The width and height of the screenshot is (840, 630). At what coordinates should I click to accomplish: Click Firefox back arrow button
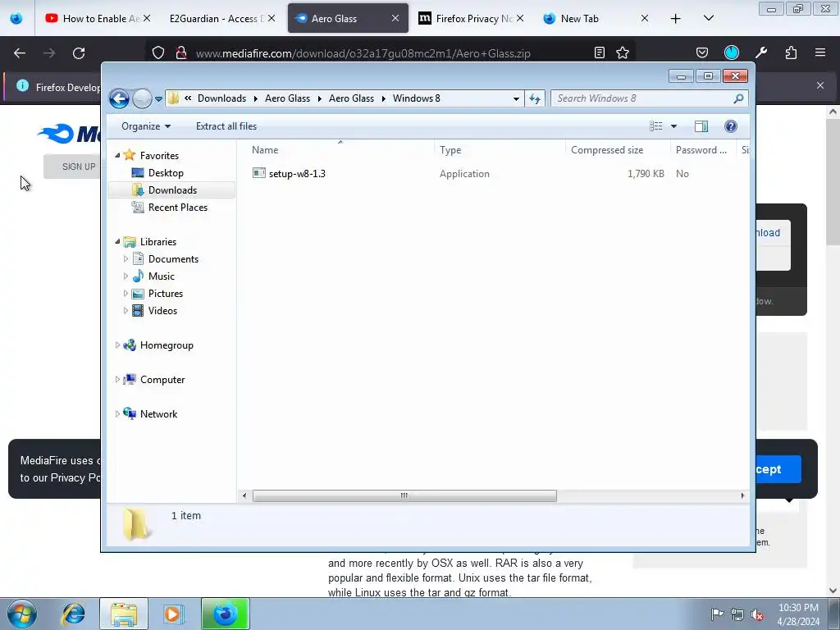pos(20,53)
